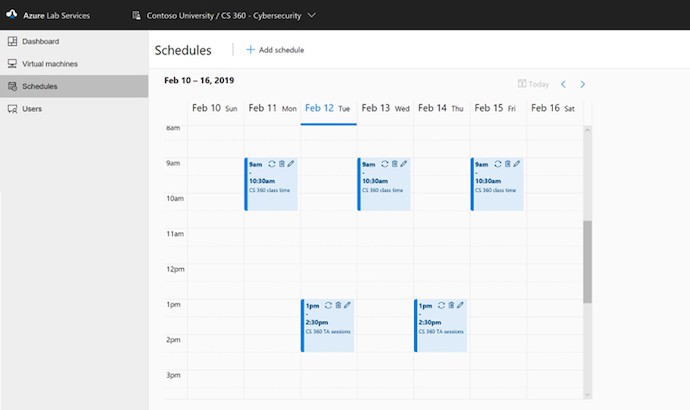Go to the previous week

click(x=564, y=85)
